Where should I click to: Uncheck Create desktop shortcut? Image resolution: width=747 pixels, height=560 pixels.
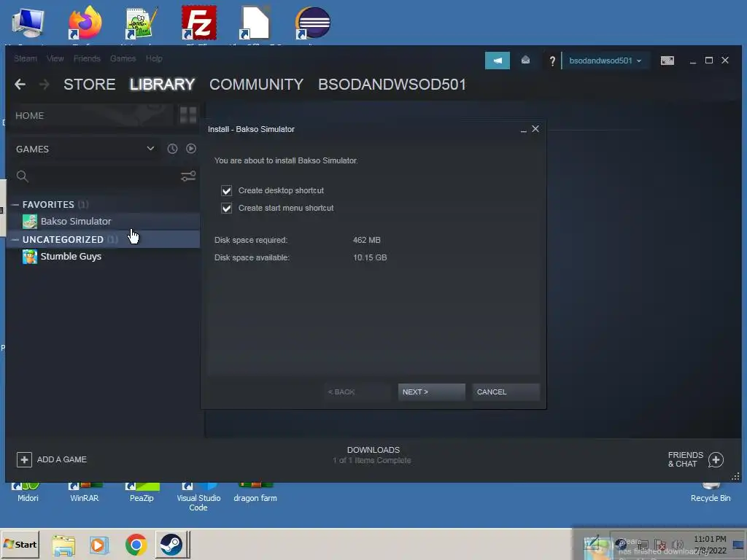coord(226,190)
